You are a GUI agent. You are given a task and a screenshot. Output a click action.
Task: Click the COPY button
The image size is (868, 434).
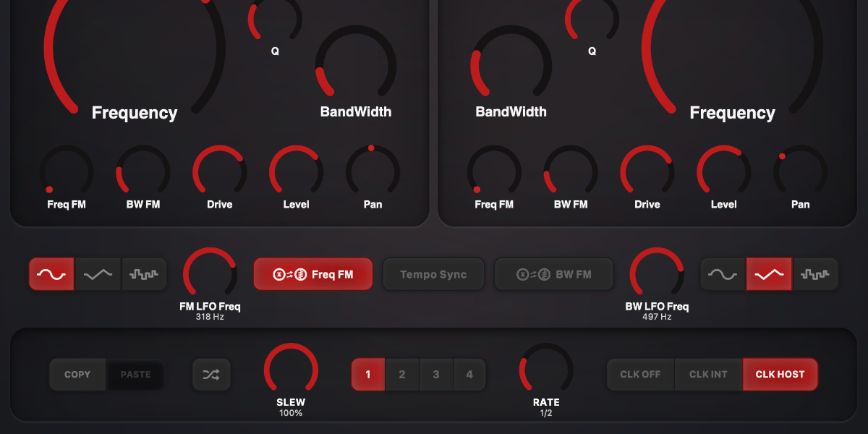(77, 375)
